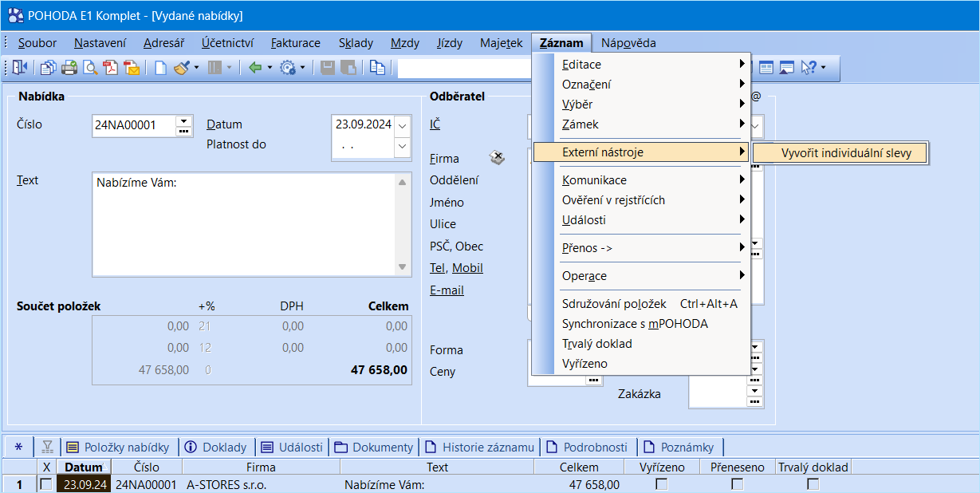Image resolution: width=980 pixels, height=493 pixels.
Task: Open the Fakturace menu
Action: coord(296,43)
